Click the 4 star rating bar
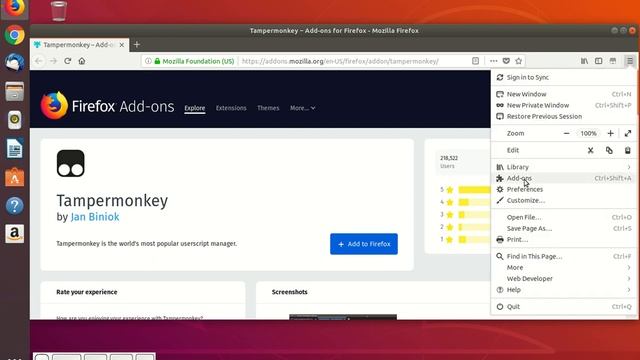The height and width of the screenshot is (360, 640). 474,202
